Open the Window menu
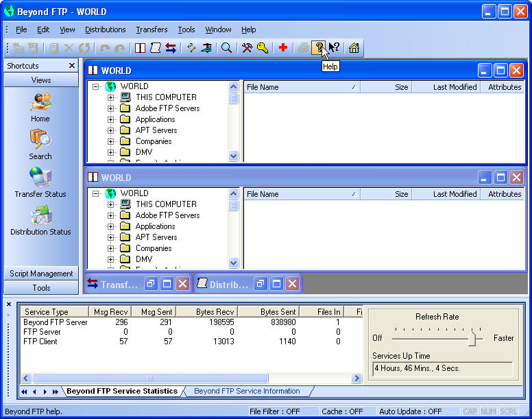 pyautogui.click(x=218, y=29)
